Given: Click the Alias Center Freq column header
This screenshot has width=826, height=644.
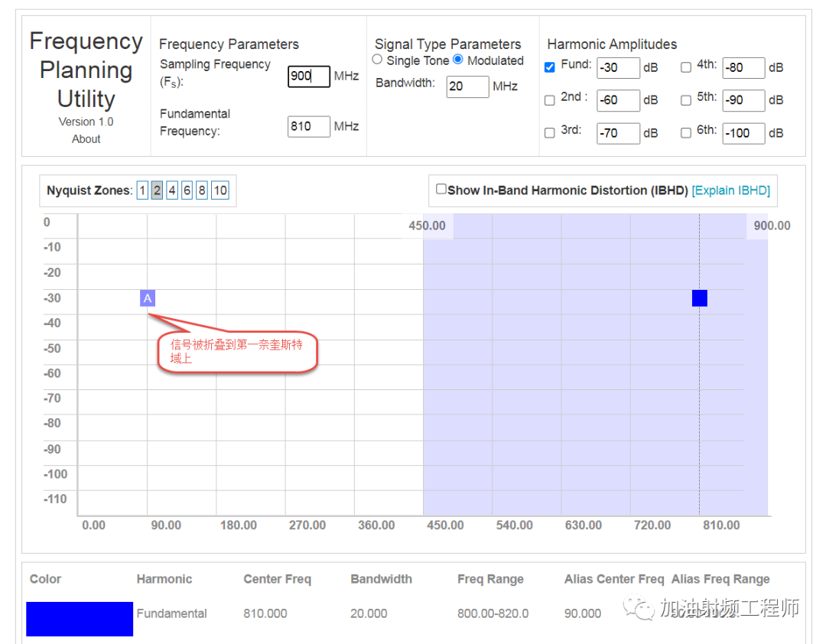Looking at the screenshot, I should coord(614,579).
